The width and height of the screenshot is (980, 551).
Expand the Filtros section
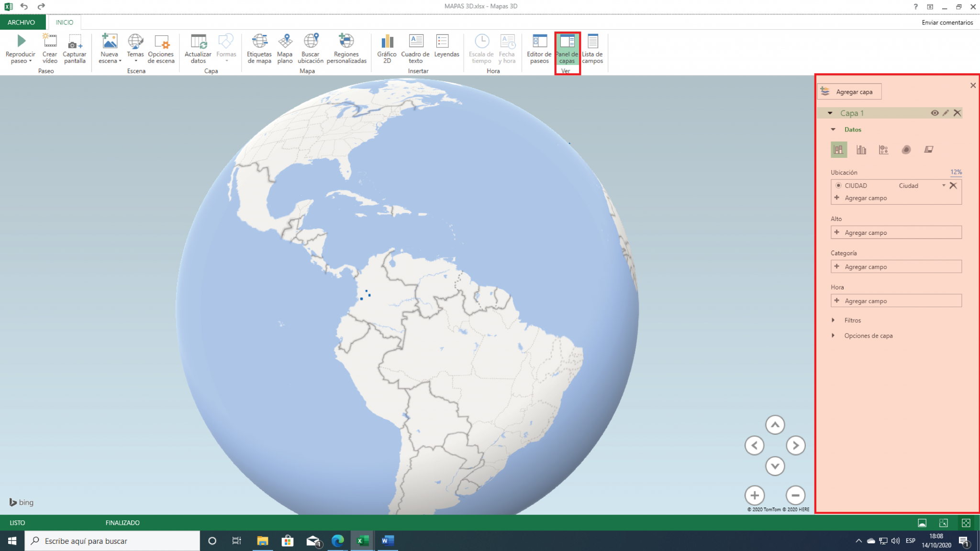[x=833, y=320]
